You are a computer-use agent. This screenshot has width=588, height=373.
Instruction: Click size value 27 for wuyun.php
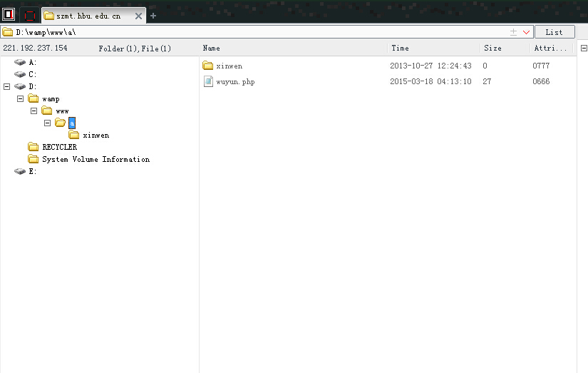click(487, 81)
